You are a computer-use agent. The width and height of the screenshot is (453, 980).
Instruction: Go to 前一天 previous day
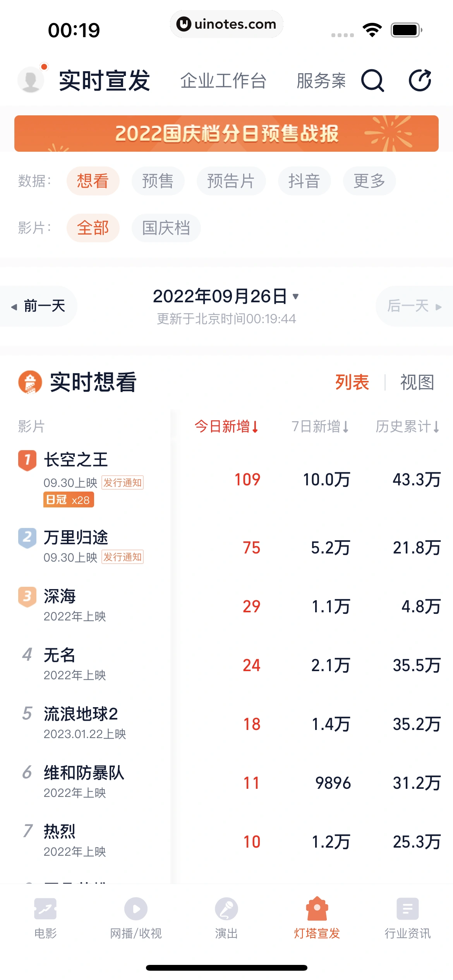(x=39, y=306)
